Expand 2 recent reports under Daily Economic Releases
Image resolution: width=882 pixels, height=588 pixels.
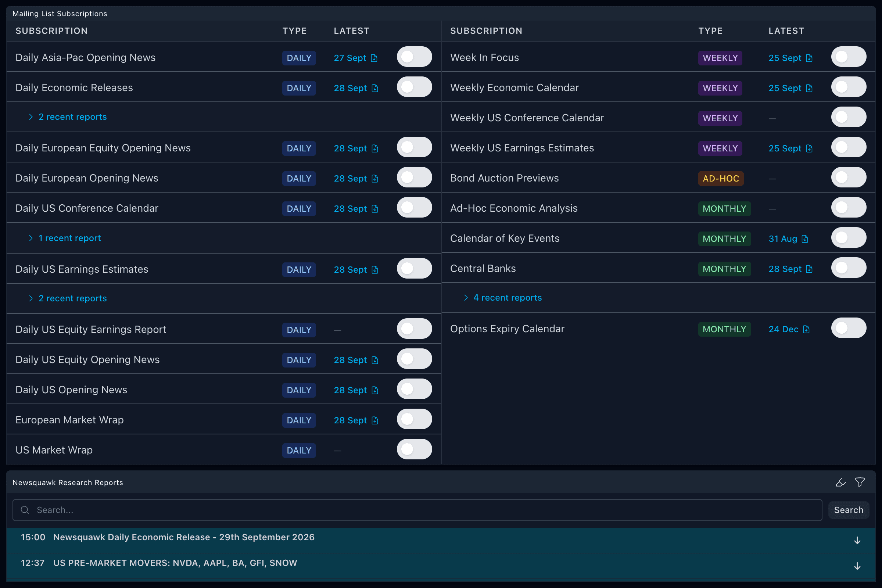click(68, 117)
